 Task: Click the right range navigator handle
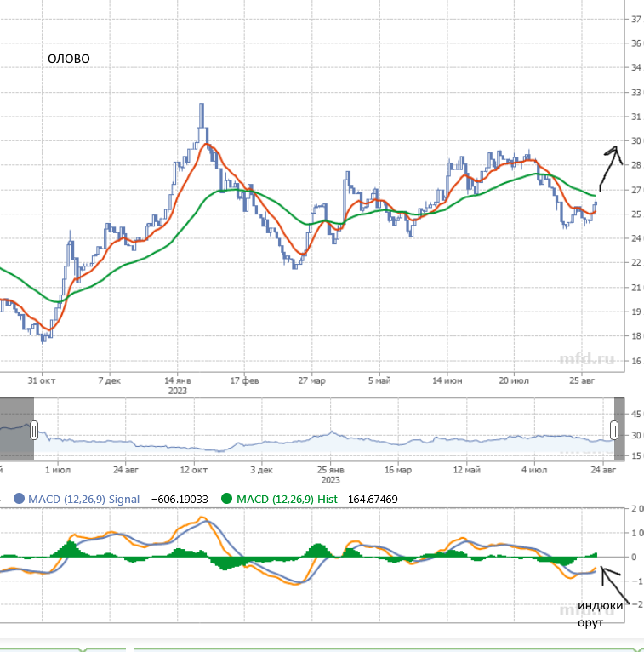coord(615,431)
